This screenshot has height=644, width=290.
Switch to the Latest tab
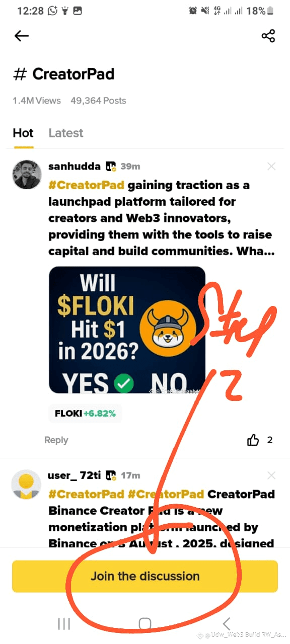point(66,133)
